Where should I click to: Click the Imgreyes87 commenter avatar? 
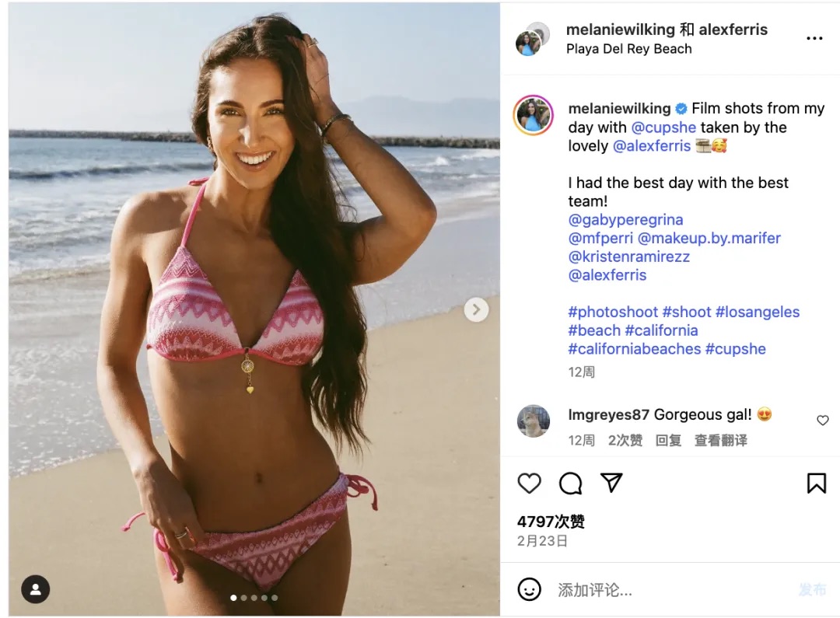(534, 421)
